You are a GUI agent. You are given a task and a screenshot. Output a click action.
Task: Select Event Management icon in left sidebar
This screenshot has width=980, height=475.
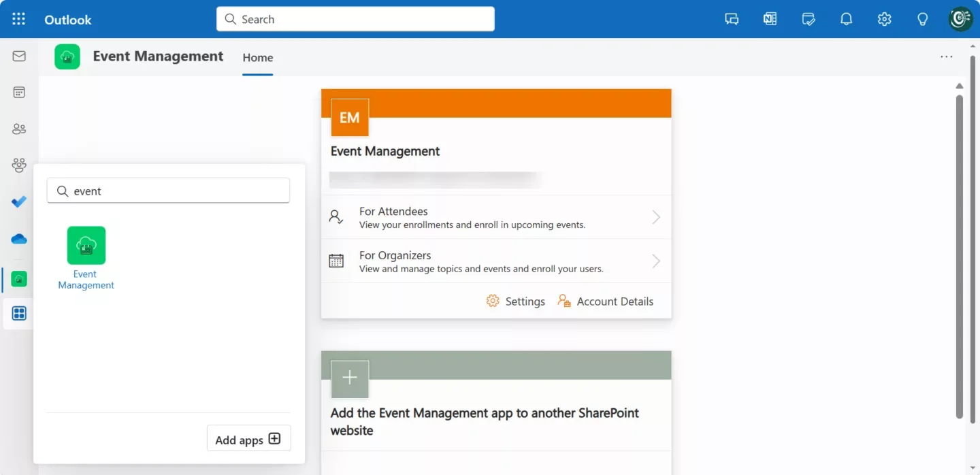tap(19, 279)
